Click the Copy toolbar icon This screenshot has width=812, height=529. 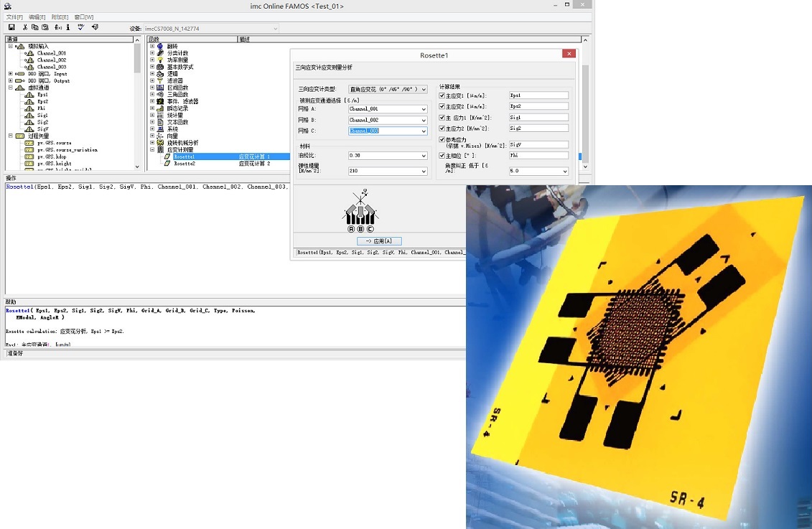point(34,28)
